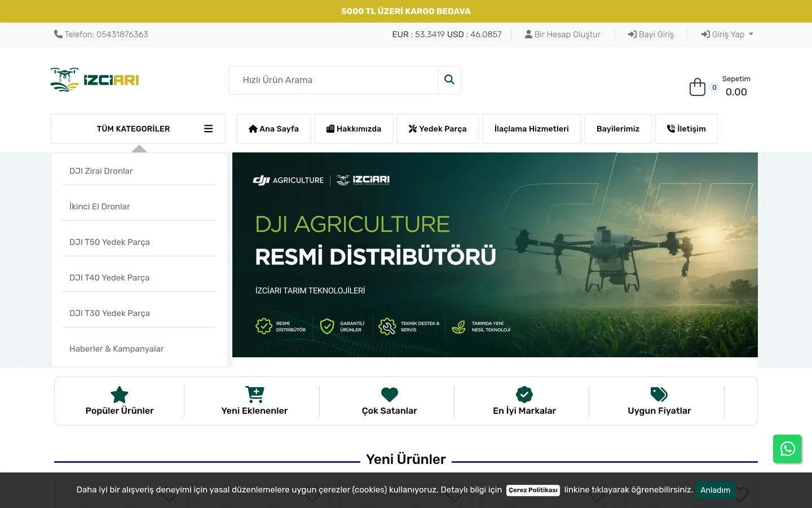
Task: Click the Bayi Giriş link
Action: point(651,34)
